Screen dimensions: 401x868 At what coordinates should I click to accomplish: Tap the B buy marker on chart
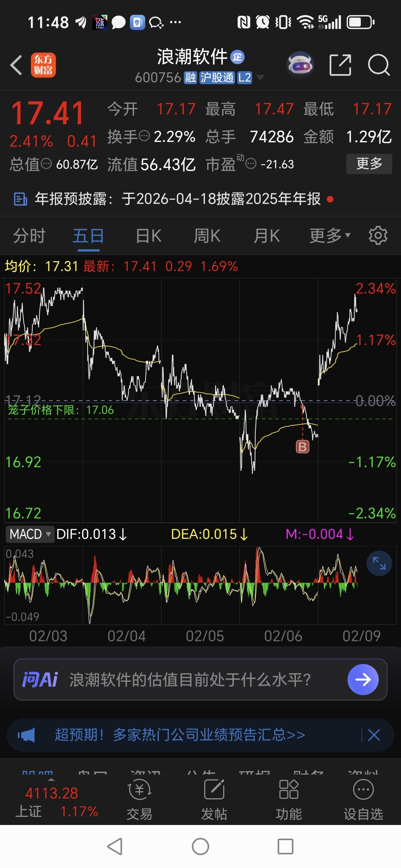click(303, 447)
